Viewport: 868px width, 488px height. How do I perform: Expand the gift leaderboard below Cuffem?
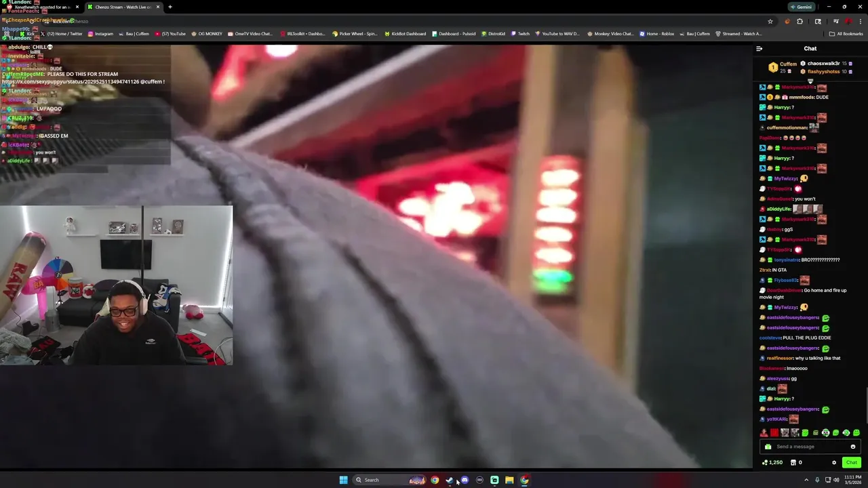[810, 81]
